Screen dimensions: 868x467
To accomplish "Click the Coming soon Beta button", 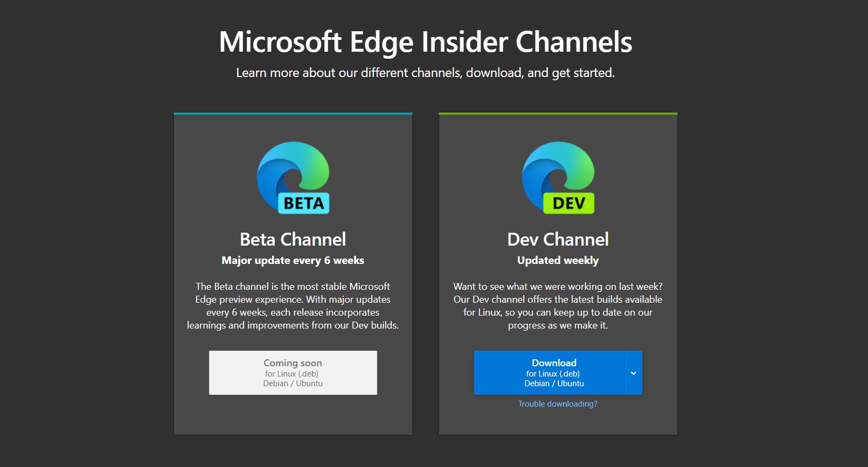I will click(293, 373).
